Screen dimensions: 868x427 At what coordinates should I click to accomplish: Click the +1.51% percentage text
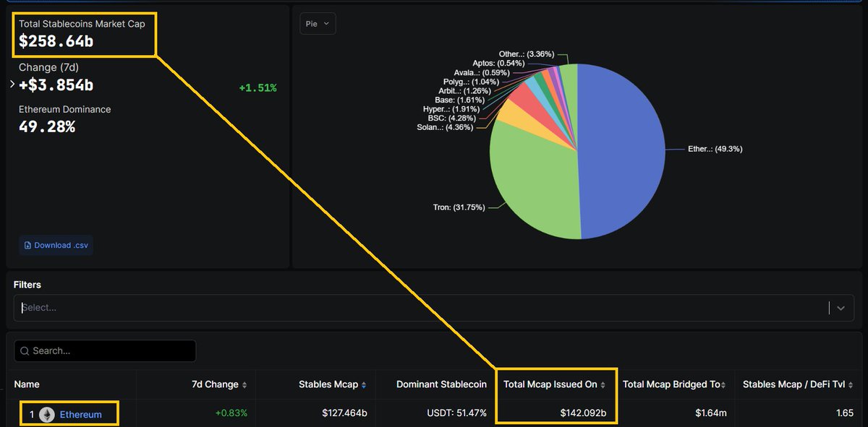pos(258,87)
